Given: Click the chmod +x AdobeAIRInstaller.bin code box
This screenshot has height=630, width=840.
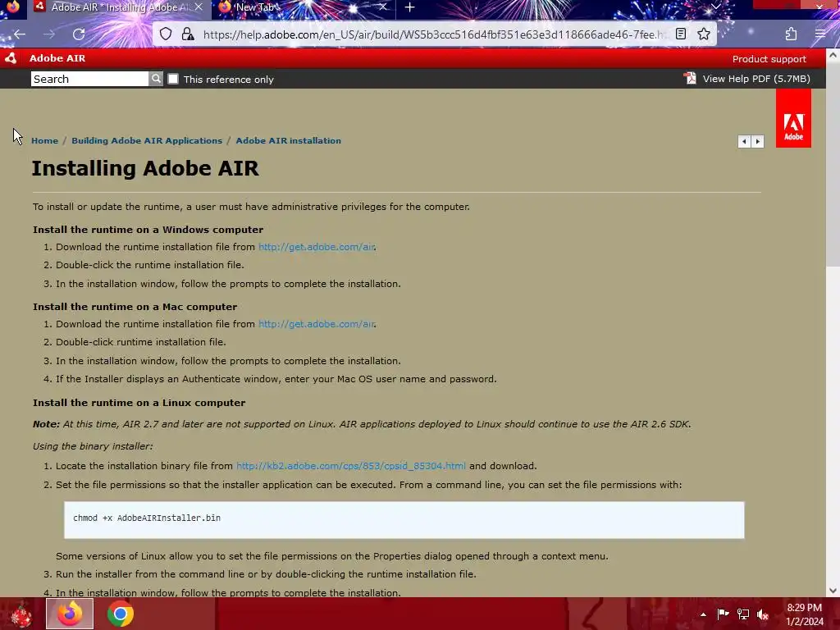Looking at the screenshot, I should coord(404,519).
